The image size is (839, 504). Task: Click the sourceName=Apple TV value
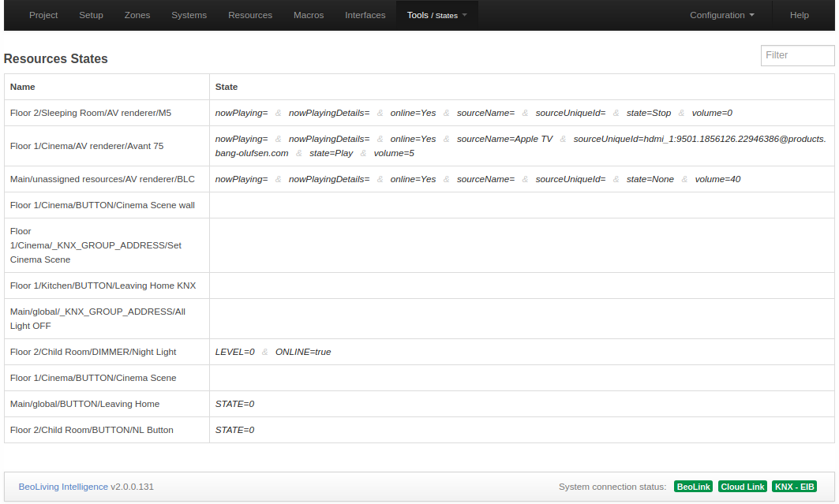pyautogui.click(x=504, y=139)
